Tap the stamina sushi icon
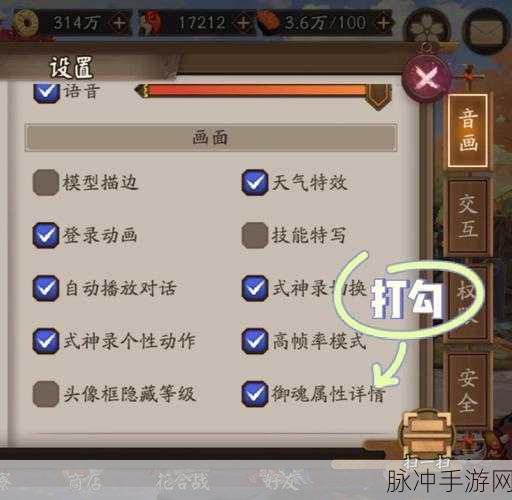The width and height of the screenshot is (512, 500). [268, 23]
